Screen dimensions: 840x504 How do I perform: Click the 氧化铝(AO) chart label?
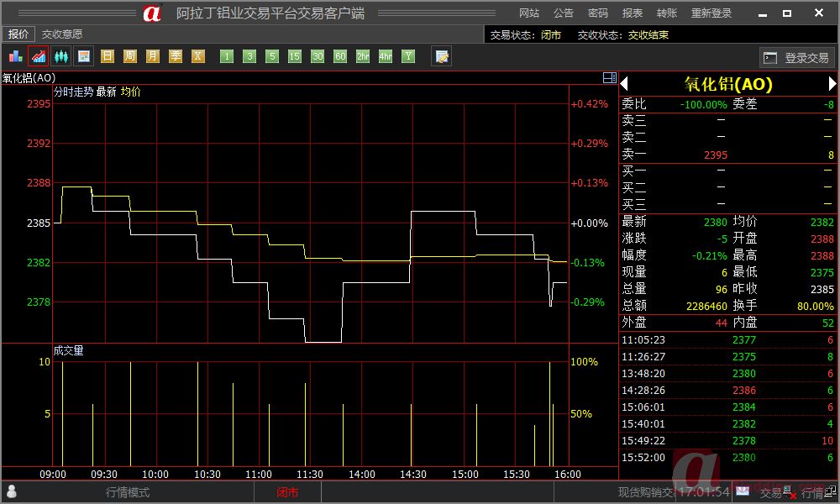coord(29,78)
